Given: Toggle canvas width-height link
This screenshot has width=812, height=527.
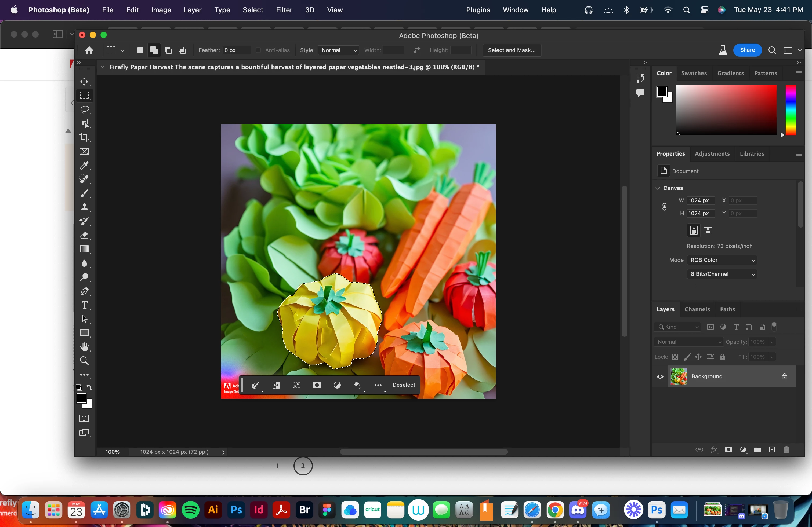Looking at the screenshot, I should pos(664,207).
